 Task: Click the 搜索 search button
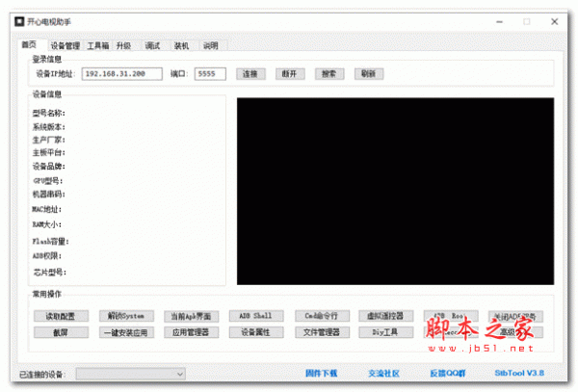point(329,74)
